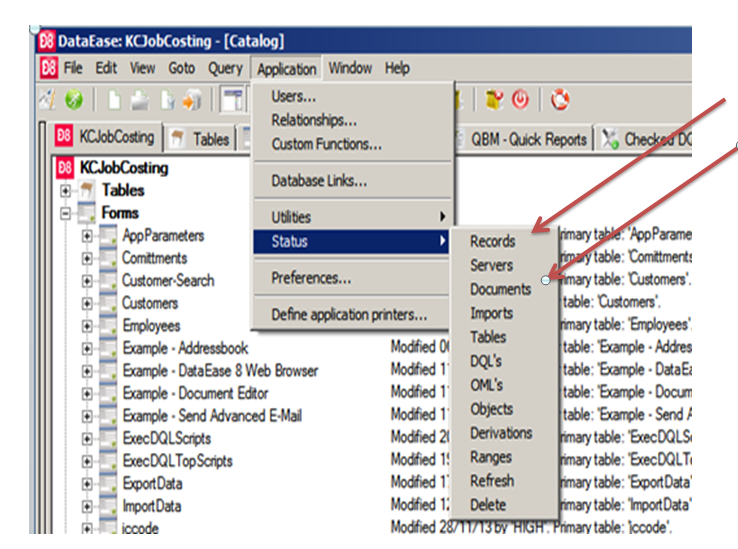
Task: Click the form icon beside AppParameters
Action: tap(108, 235)
